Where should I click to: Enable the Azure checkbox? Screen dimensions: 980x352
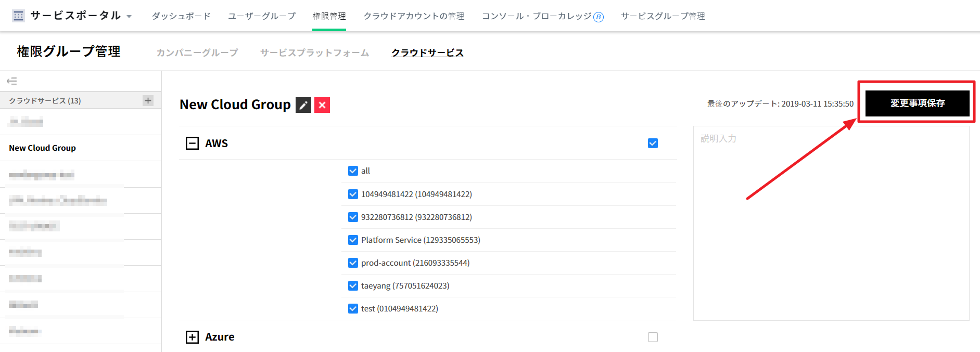point(653,337)
